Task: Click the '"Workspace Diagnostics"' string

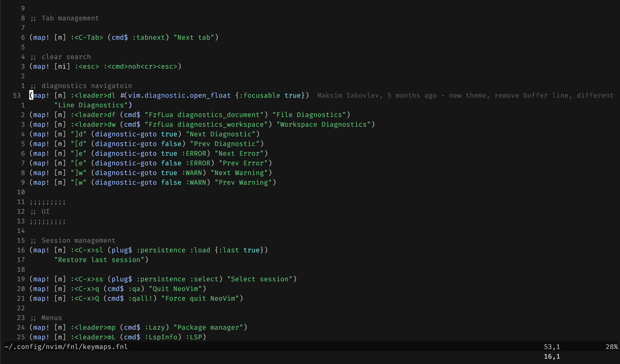Action: coord(324,124)
